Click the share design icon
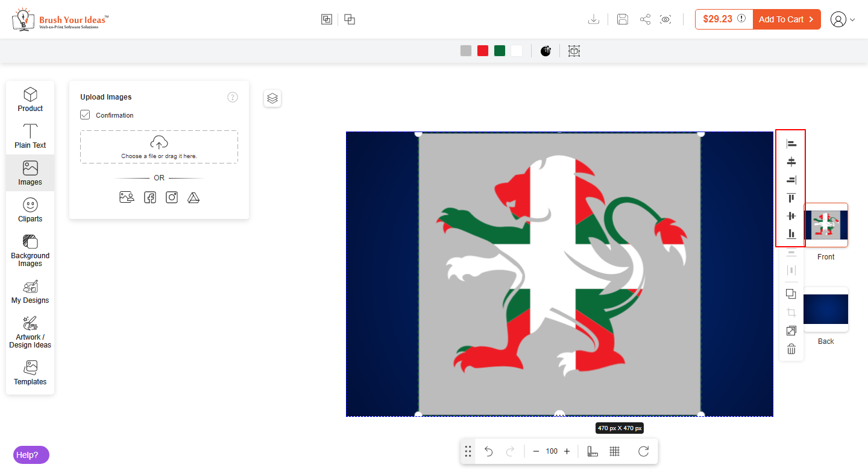Image resolution: width=868 pixels, height=476 pixels. click(645, 19)
